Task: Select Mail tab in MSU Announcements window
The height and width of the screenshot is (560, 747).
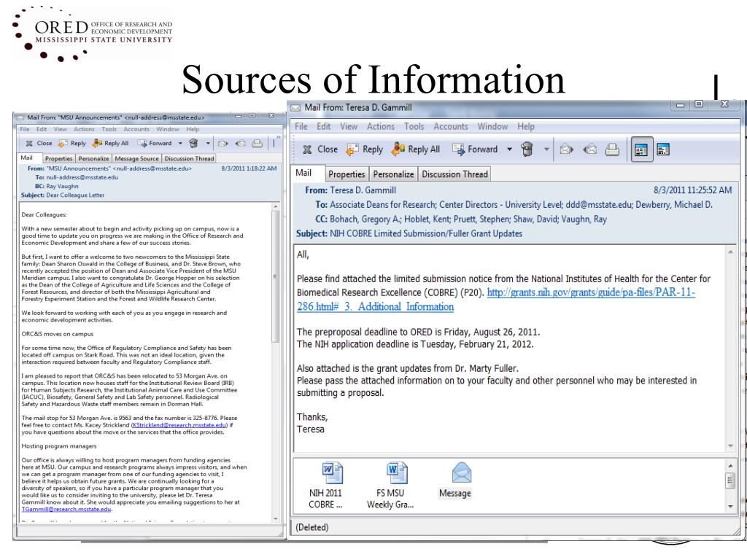Action: (27, 157)
